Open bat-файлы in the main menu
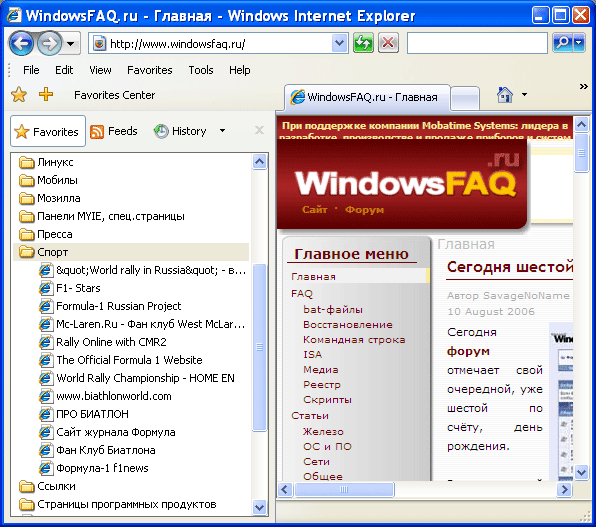Screen dimensions: 596x527 coord(333,310)
